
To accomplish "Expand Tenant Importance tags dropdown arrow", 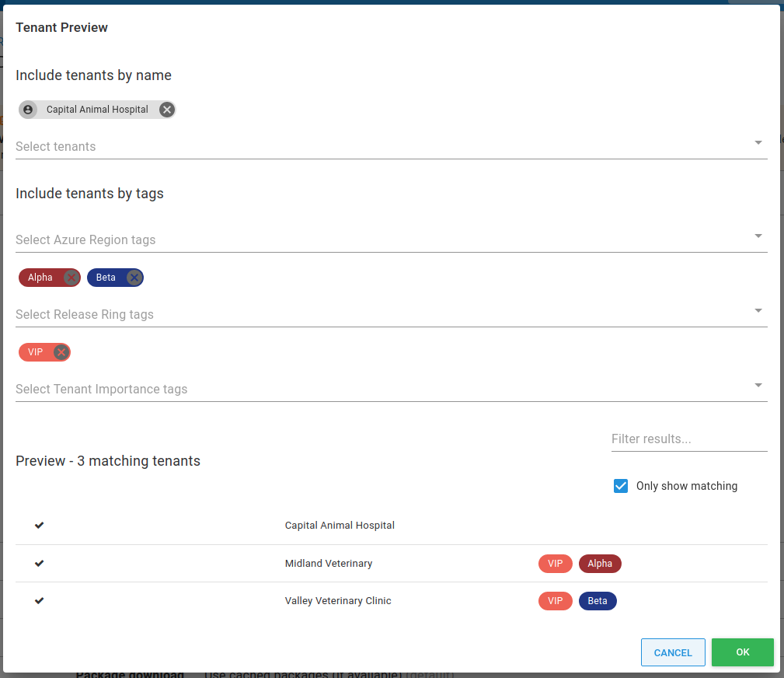I will coord(758,386).
